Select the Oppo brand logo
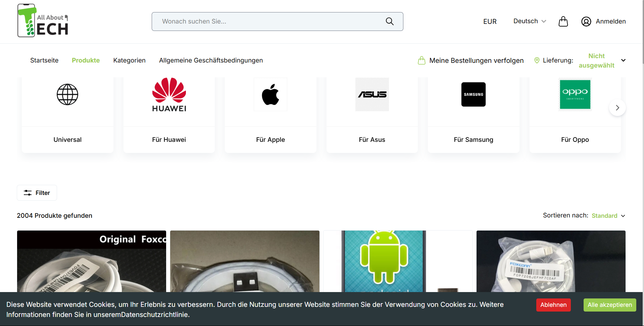The width and height of the screenshot is (644, 326). tap(575, 94)
